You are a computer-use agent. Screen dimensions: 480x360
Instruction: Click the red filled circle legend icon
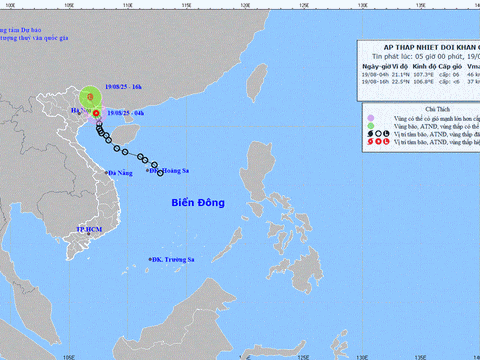tap(378, 142)
